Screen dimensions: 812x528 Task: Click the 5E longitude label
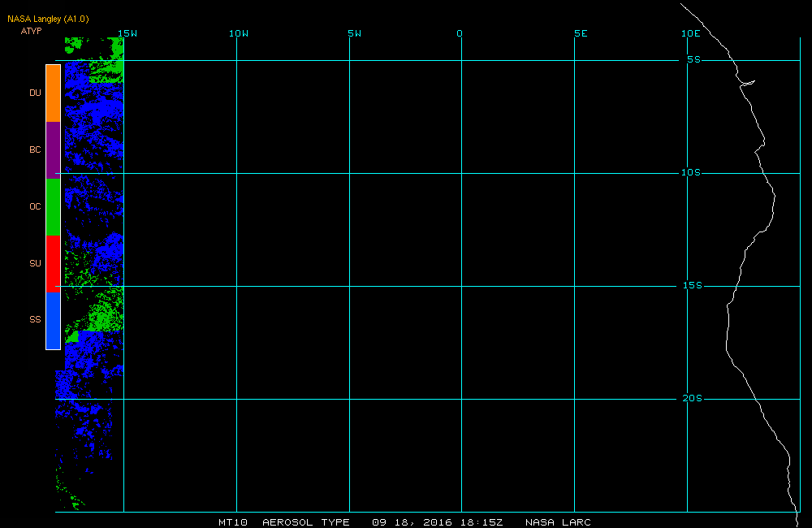tap(581, 33)
